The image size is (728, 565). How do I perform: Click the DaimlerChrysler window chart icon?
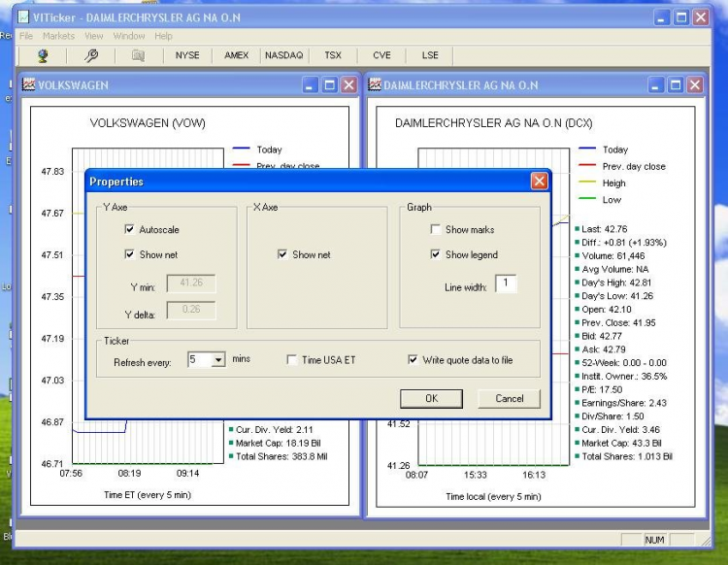375,85
